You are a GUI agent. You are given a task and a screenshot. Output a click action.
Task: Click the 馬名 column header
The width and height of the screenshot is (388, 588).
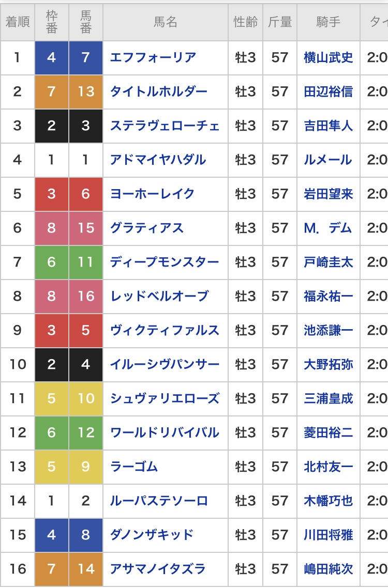pyautogui.click(x=165, y=22)
